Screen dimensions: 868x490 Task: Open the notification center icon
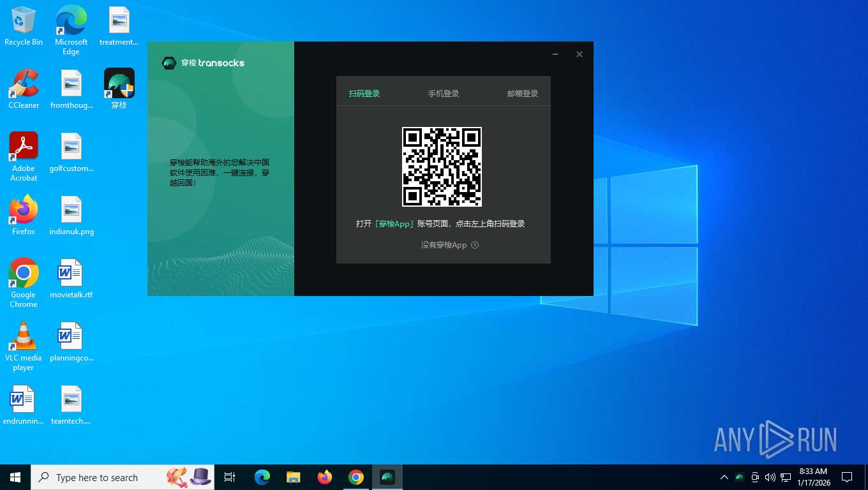click(847, 477)
